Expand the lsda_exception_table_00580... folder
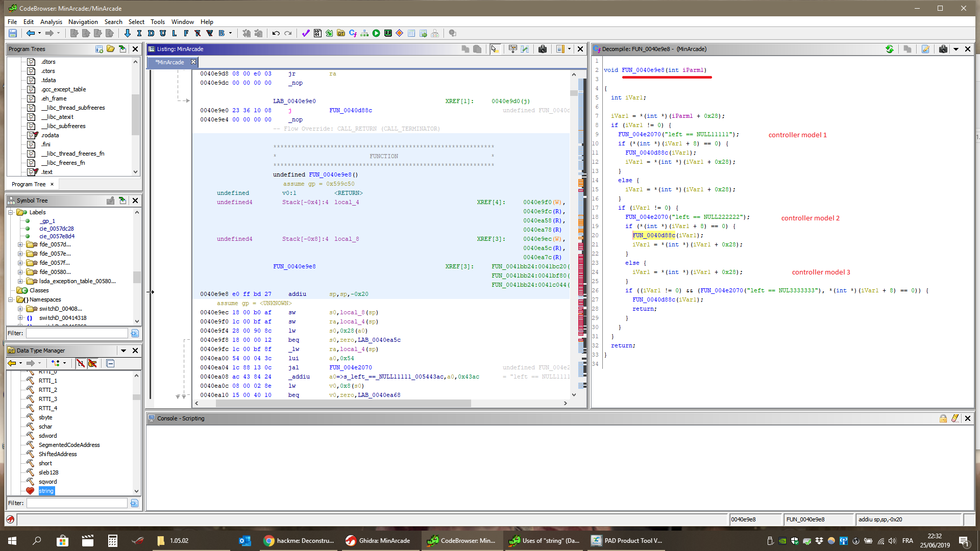Image resolution: width=980 pixels, height=551 pixels. point(20,281)
